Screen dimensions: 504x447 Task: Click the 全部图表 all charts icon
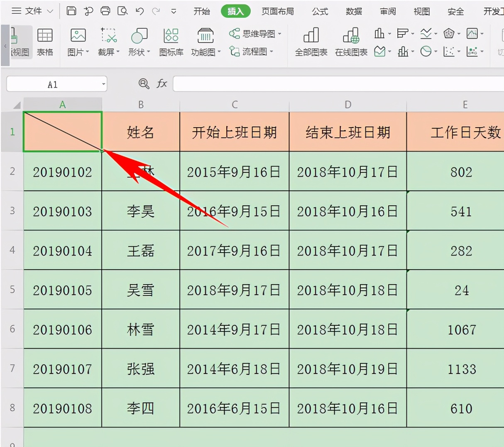311,42
